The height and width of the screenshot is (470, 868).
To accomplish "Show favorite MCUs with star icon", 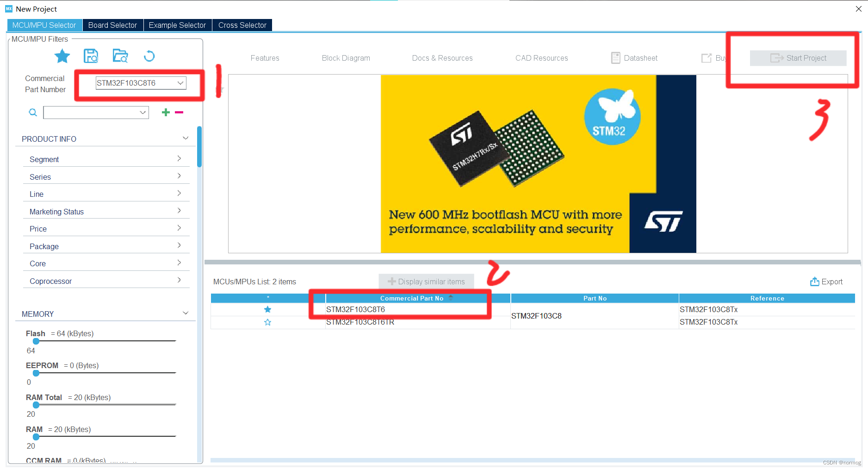I will click(x=62, y=56).
